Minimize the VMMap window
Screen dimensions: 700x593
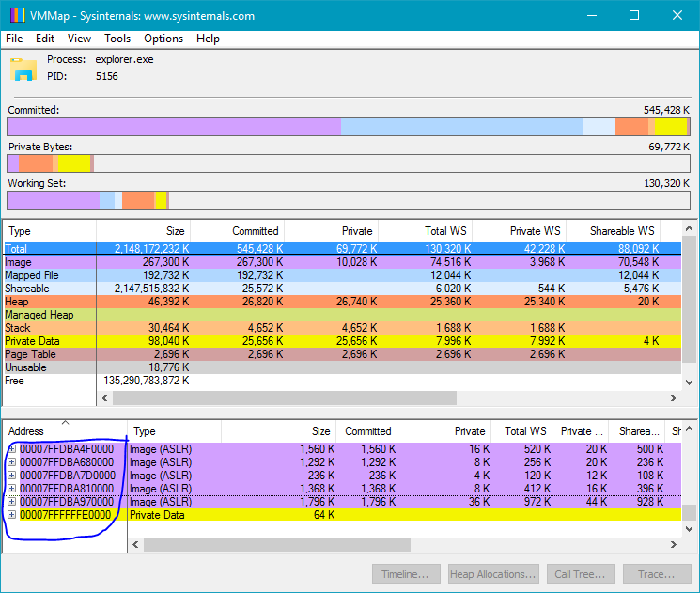coord(592,15)
